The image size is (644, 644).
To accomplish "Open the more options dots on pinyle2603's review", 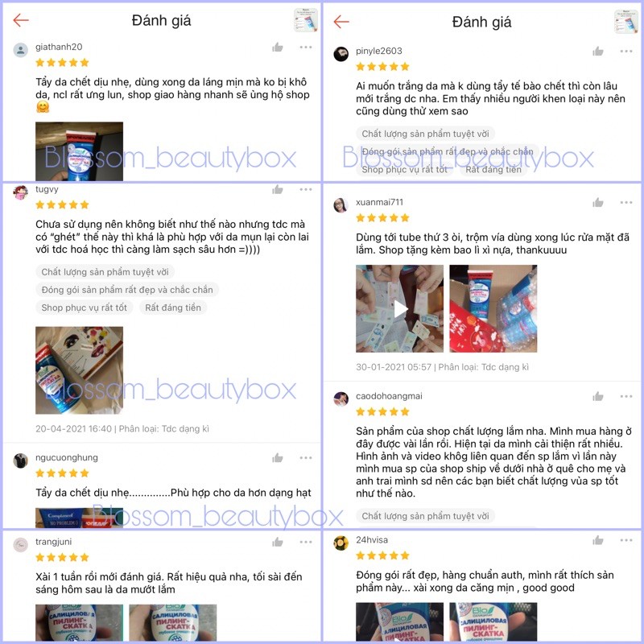I will point(626,52).
